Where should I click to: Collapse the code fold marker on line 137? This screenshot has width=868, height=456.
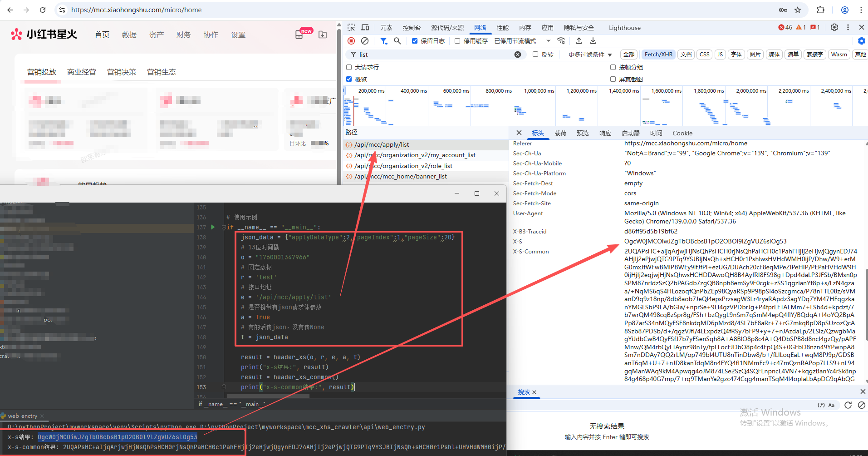tap(224, 227)
